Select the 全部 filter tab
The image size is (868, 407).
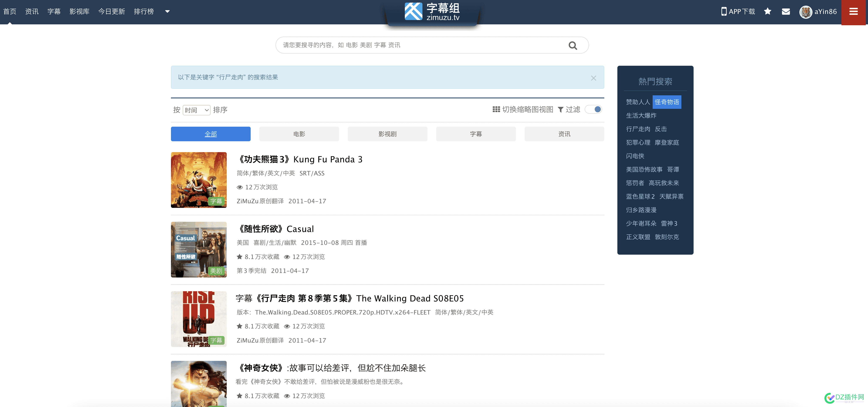211,134
